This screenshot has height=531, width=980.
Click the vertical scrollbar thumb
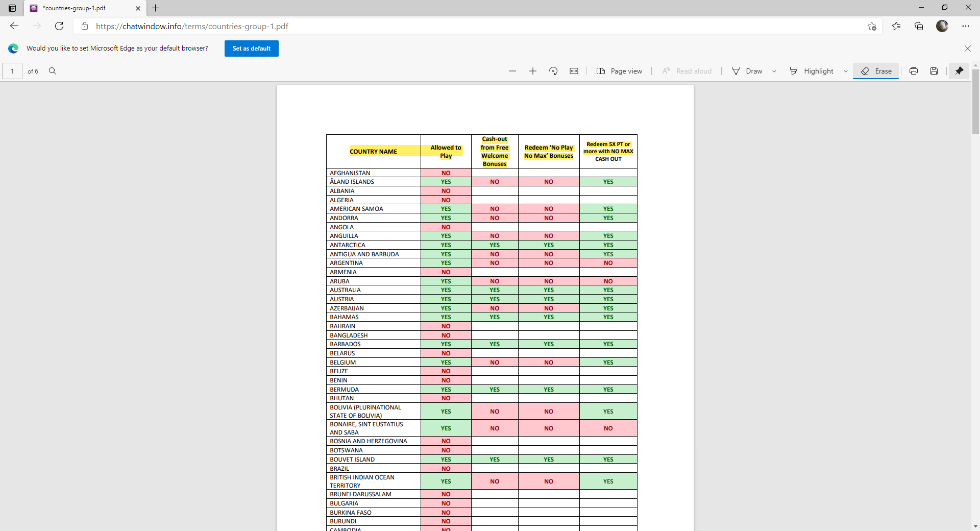(975, 101)
